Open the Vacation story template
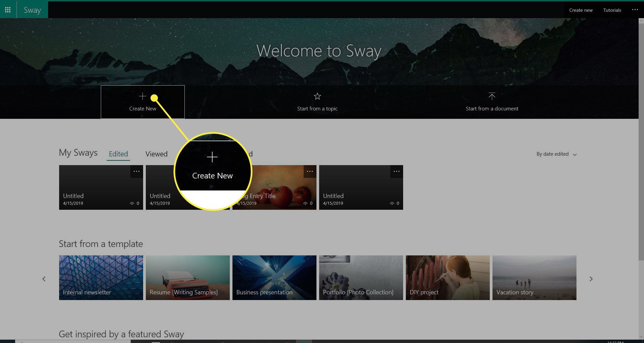This screenshot has width=644, height=343. click(534, 278)
